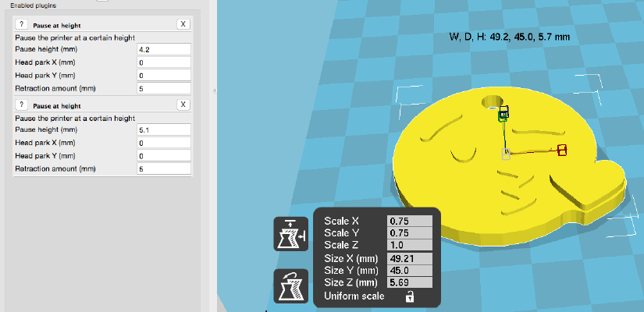Select the Scale tool icon
Viewport: 644px width, 312px height.
(x=291, y=234)
